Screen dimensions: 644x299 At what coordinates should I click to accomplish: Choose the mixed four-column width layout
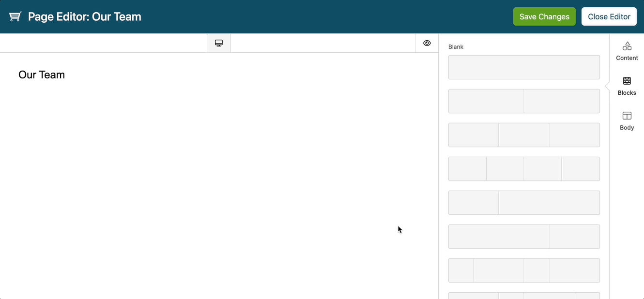coord(524,270)
